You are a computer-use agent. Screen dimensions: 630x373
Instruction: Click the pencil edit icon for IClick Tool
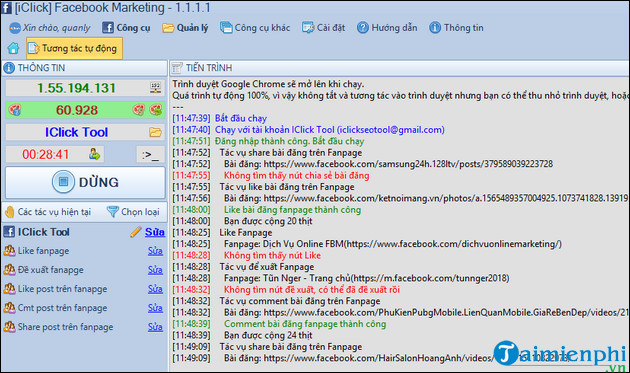(136, 232)
